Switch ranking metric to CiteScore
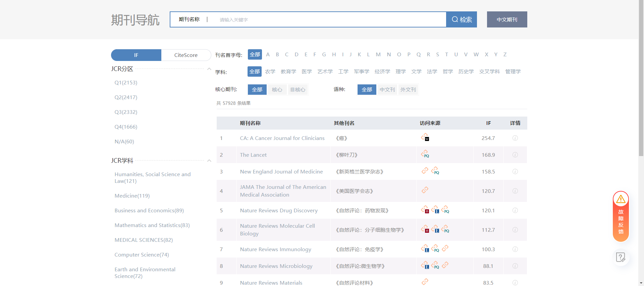The width and height of the screenshot is (644, 286). click(x=186, y=55)
